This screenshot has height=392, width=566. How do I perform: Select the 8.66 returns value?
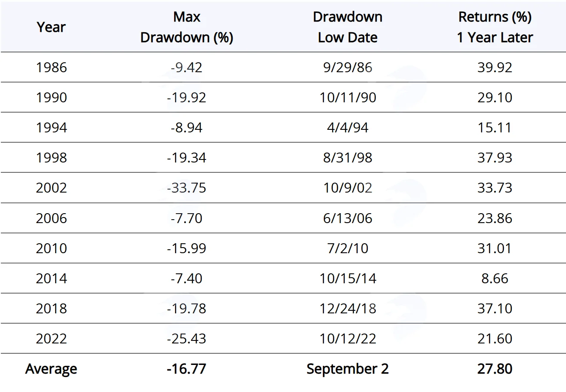pos(495,278)
